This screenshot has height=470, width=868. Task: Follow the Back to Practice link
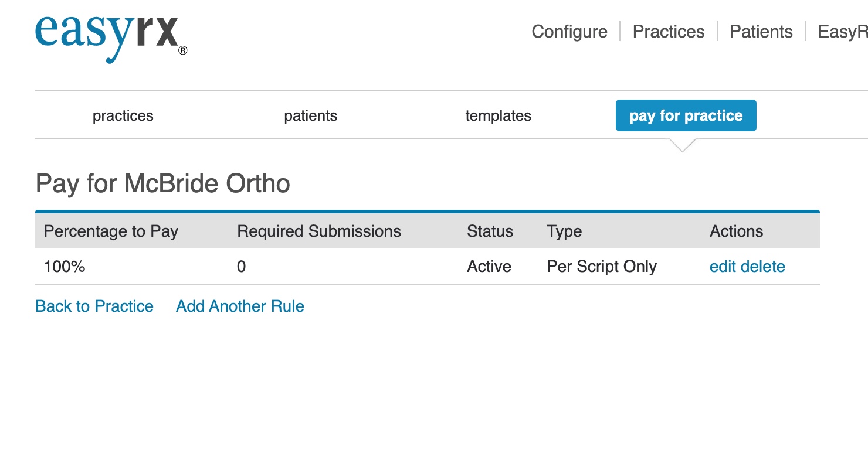point(94,306)
